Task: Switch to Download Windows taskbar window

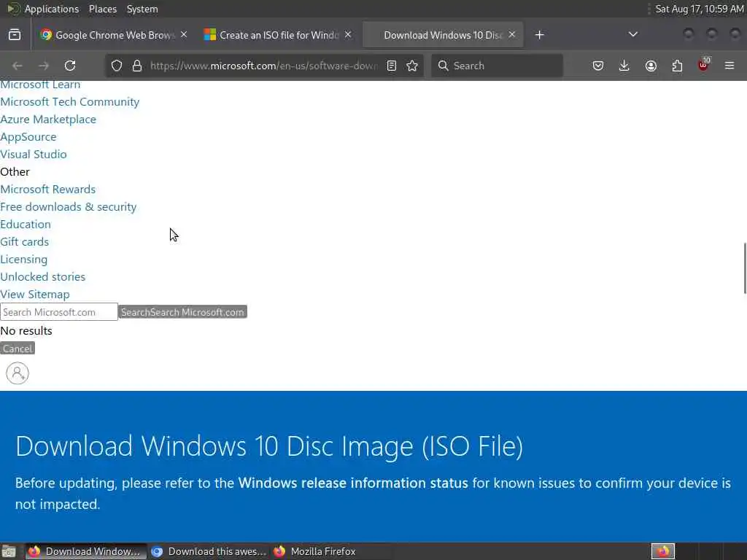Action: click(86, 551)
